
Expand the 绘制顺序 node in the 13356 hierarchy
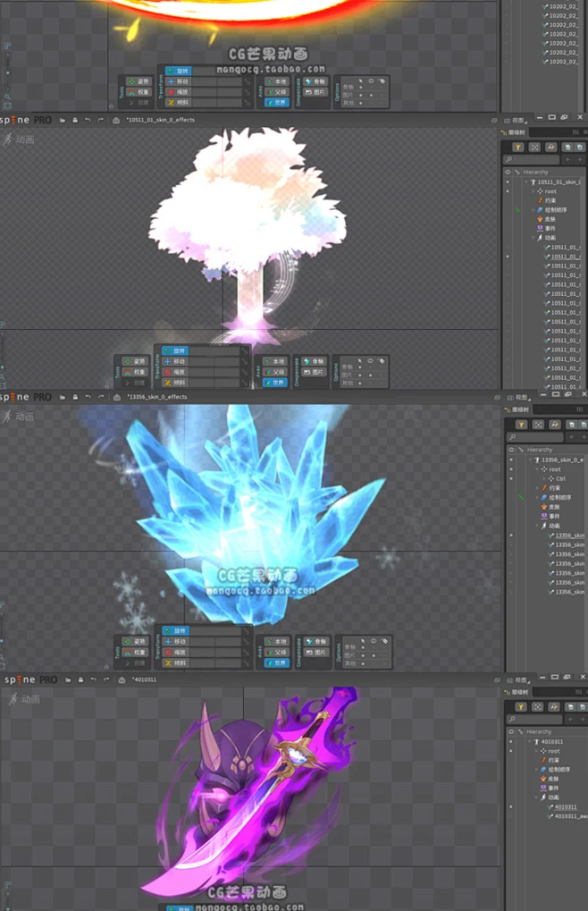tap(537, 497)
